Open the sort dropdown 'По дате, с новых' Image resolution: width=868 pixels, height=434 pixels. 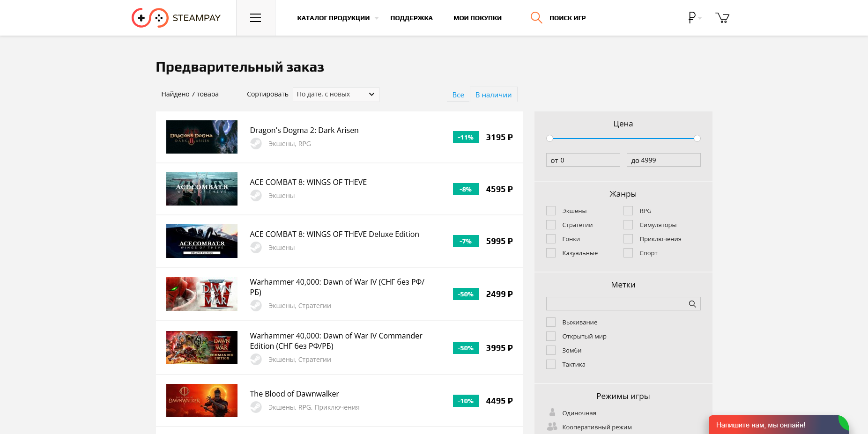(336, 94)
